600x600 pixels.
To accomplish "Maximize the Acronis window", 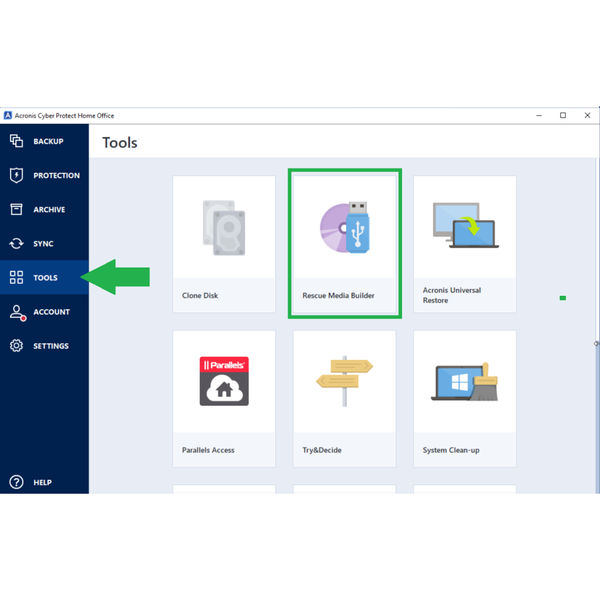I will pyautogui.click(x=563, y=115).
